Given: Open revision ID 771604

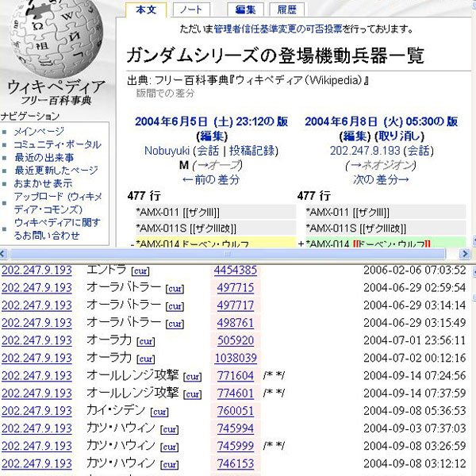Looking at the screenshot, I should 236,375.
